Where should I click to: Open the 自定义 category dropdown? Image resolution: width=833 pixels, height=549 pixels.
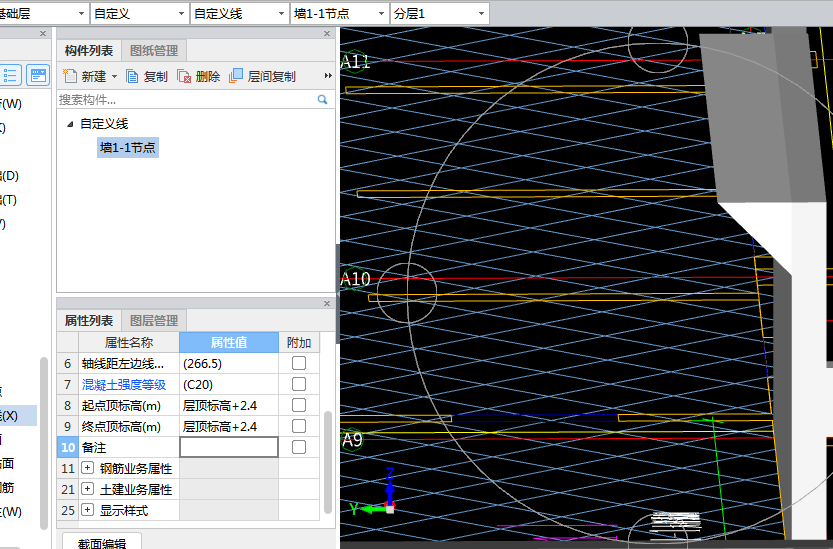181,14
